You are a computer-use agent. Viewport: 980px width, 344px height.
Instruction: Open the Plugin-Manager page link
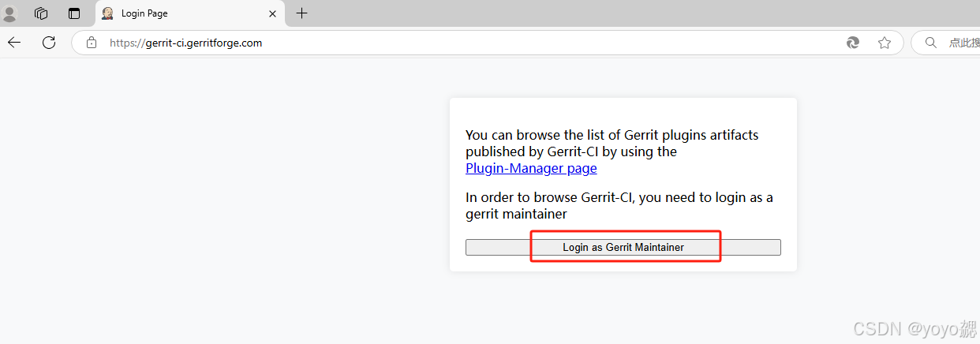pyautogui.click(x=531, y=168)
